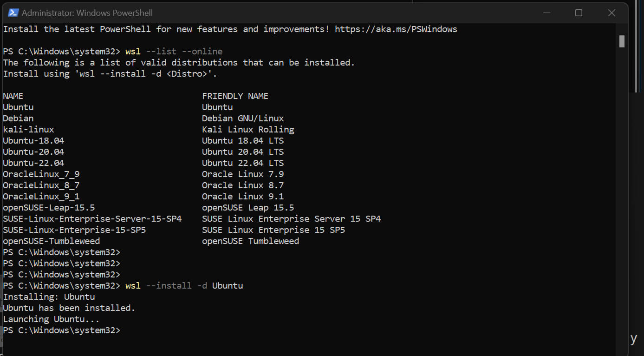Click the 'wsl --install -d Ubuntu' command text

[x=183, y=285]
